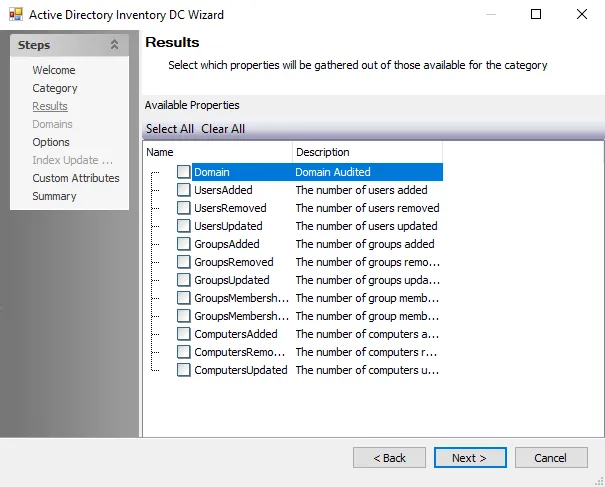Cancel the wizard
The height and width of the screenshot is (487, 605).
(x=551, y=458)
